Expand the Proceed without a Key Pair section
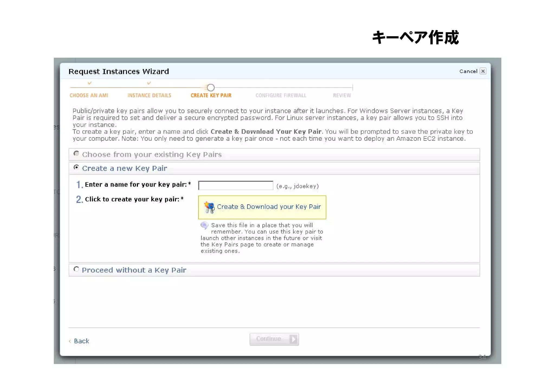Image resolution: width=555 pixels, height=392 pixels. [x=134, y=270]
